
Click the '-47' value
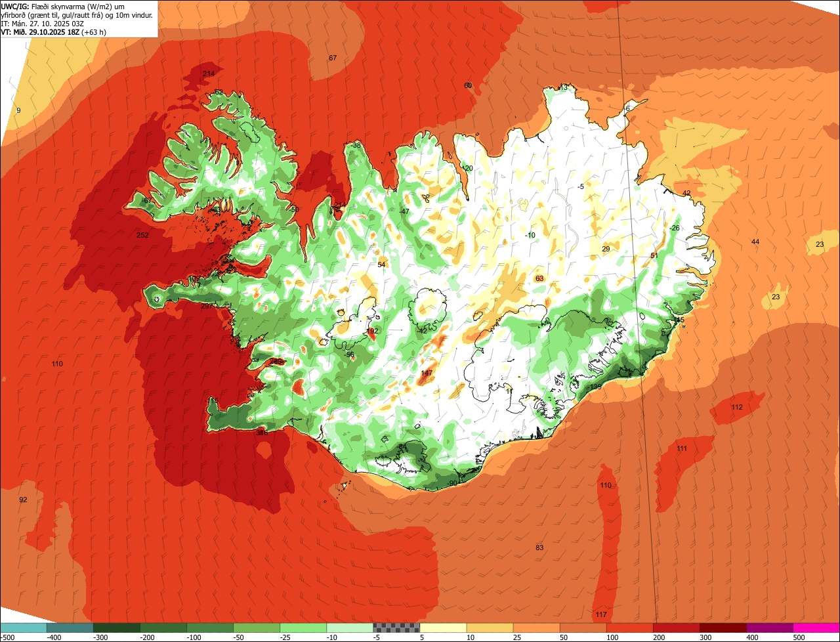pyautogui.click(x=404, y=211)
